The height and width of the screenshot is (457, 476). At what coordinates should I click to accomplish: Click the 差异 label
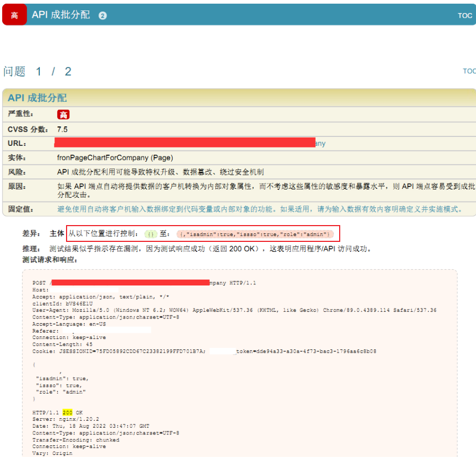point(31,233)
